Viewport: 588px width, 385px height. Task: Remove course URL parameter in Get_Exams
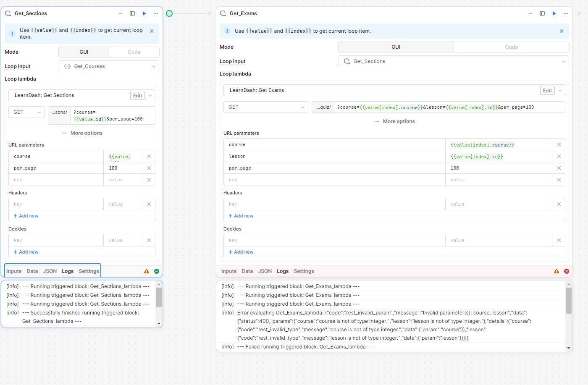[x=559, y=144]
